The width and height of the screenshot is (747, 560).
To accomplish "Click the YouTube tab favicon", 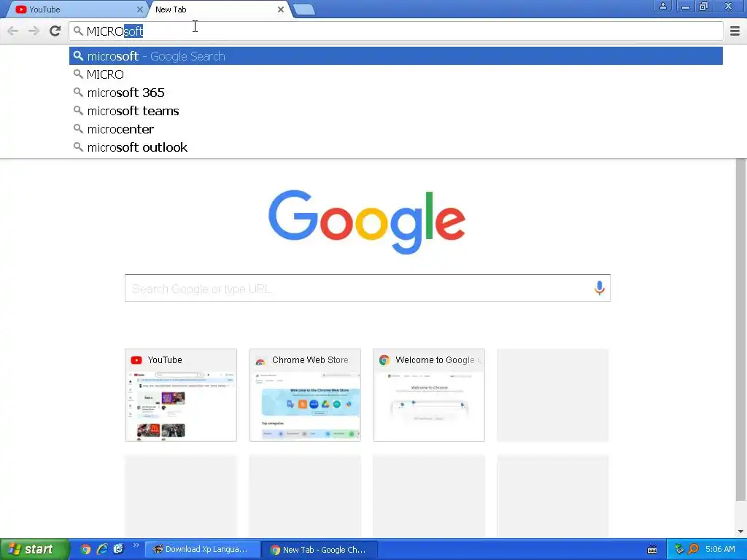I will [x=20, y=9].
